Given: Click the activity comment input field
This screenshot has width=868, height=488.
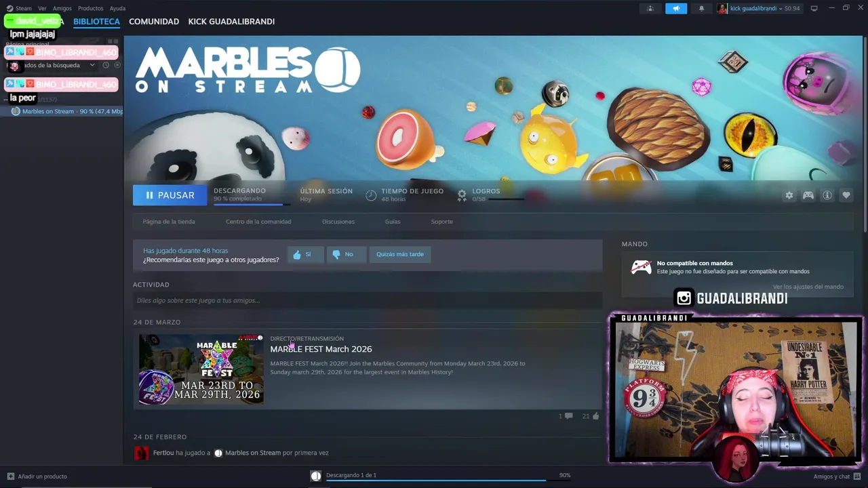Looking at the screenshot, I should [x=368, y=300].
